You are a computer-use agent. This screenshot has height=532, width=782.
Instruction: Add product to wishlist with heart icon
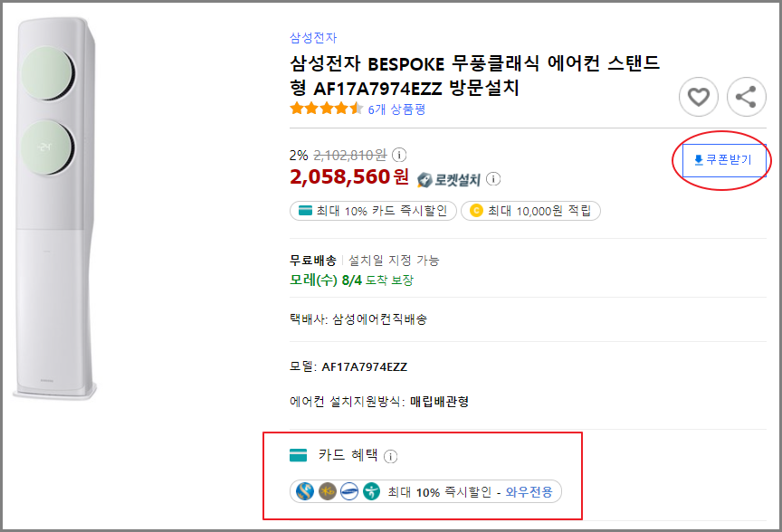pyautogui.click(x=698, y=97)
